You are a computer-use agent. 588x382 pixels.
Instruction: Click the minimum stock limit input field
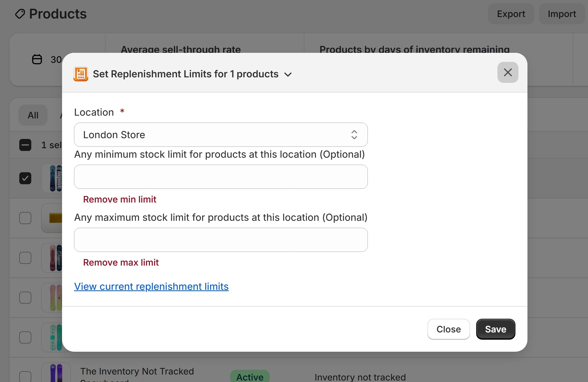(220, 177)
